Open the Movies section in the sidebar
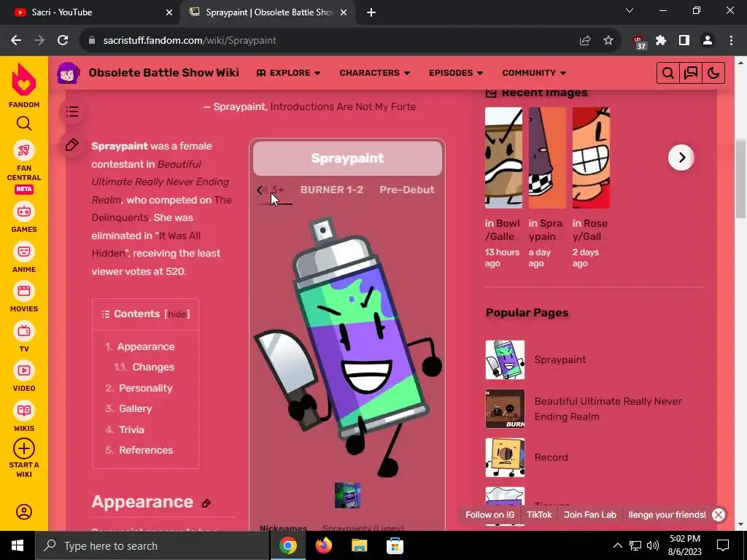Screen dimensions: 747x560 click(x=24, y=297)
